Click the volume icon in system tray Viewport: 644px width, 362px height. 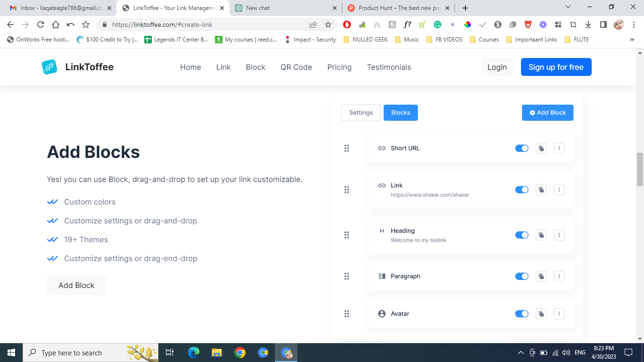click(x=566, y=353)
